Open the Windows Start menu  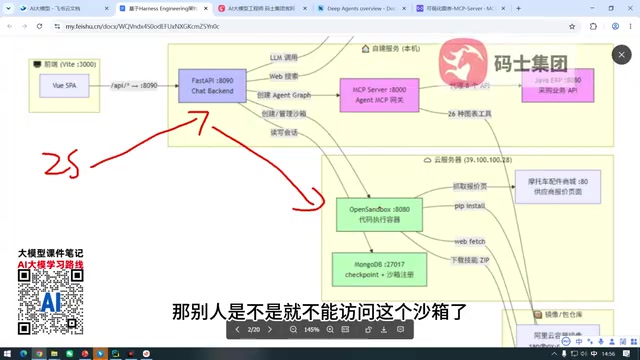coord(7,353)
